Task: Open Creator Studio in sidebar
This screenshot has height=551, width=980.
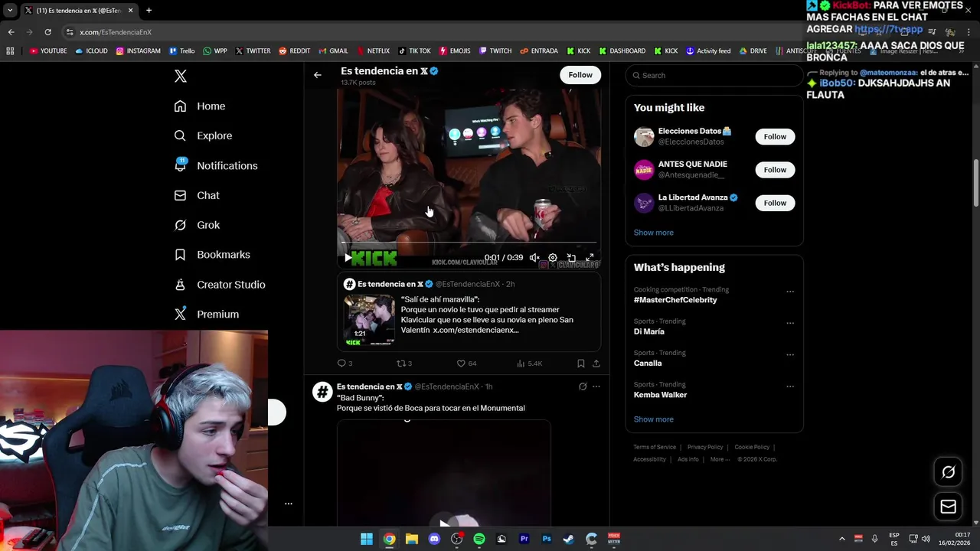Action: click(220, 284)
